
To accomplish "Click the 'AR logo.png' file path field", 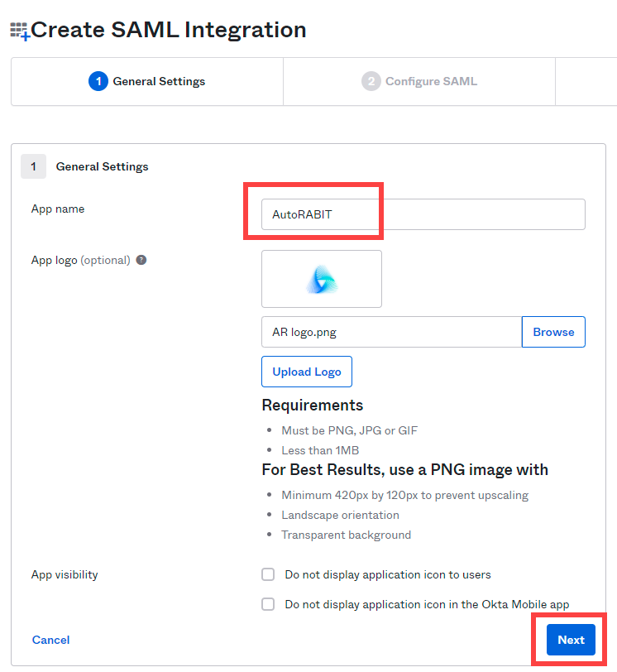I will click(391, 332).
